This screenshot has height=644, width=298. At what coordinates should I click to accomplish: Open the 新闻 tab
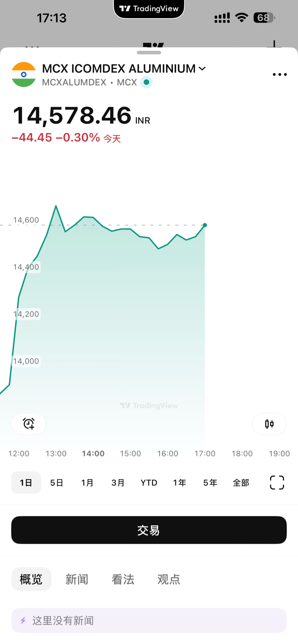tap(77, 579)
